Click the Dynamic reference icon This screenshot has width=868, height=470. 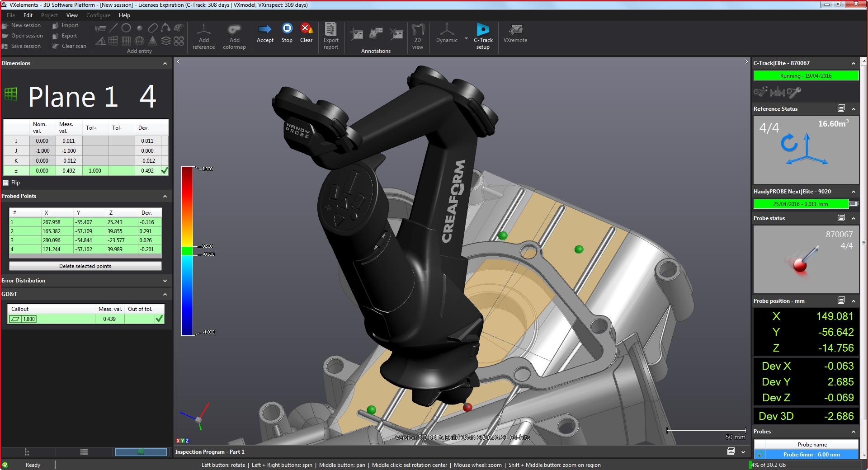click(447, 29)
